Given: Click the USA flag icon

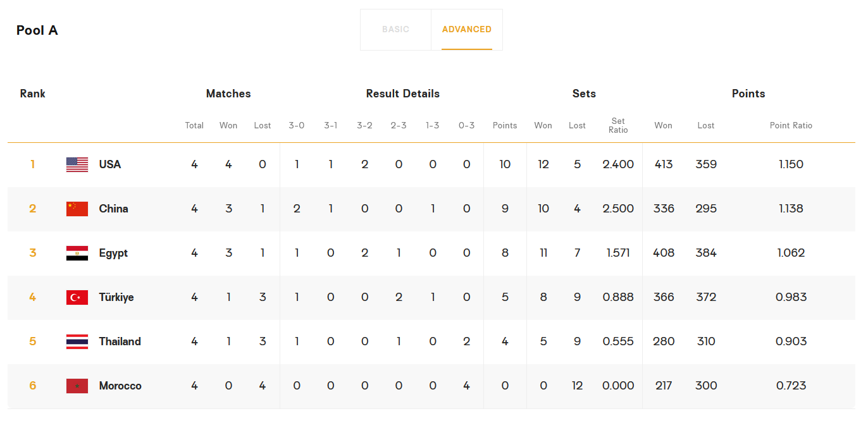Looking at the screenshot, I should [x=77, y=165].
